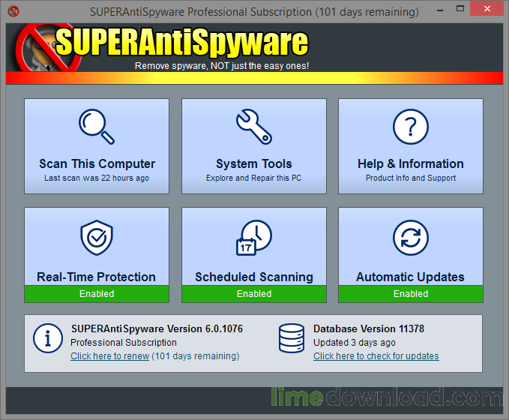Open the System Tools label
509x420 pixels.
(253, 163)
